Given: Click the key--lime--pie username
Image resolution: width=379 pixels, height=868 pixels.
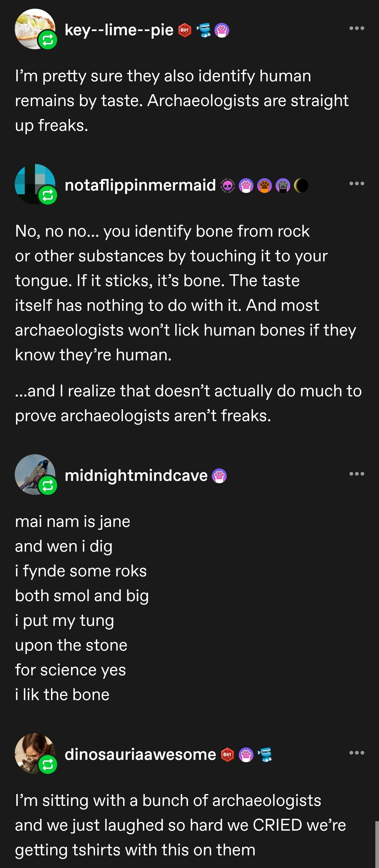Looking at the screenshot, I should tap(119, 30).
